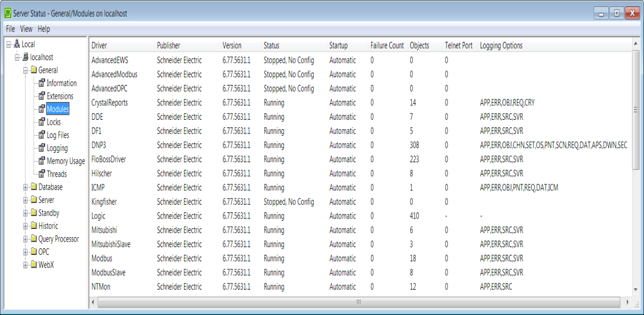The height and width of the screenshot is (315, 644).
Task: Click the Locks page icon in tree
Action: coord(41,122)
